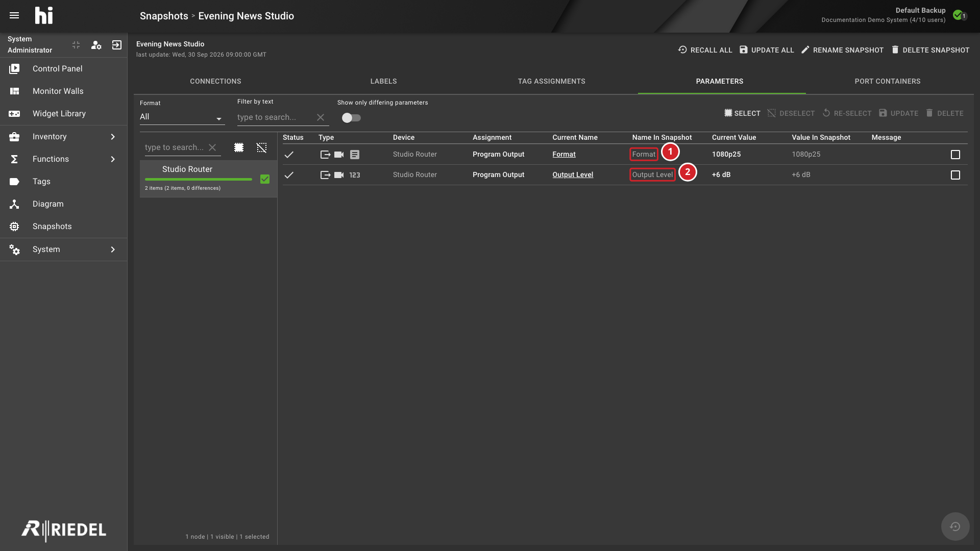Click Delete Snapshot button
The width and height of the screenshot is (980, 551).
click(930, 50)
